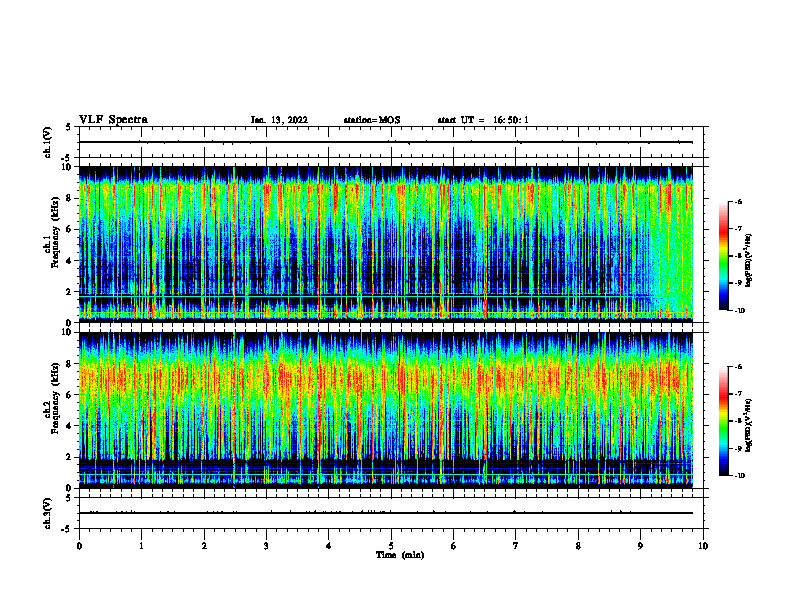
Task: Click the time axis tick label "7"
Action: (516, 546)
